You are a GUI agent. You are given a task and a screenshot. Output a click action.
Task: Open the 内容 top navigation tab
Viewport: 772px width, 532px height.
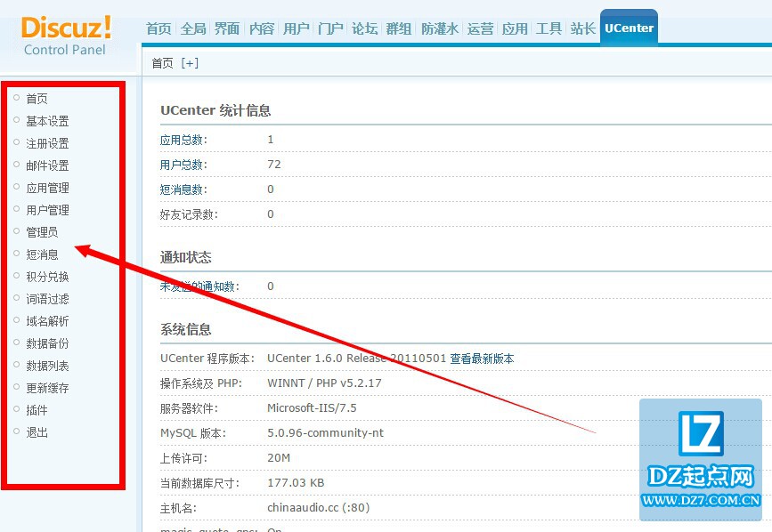pyautogui.click(x=262, y=29)
